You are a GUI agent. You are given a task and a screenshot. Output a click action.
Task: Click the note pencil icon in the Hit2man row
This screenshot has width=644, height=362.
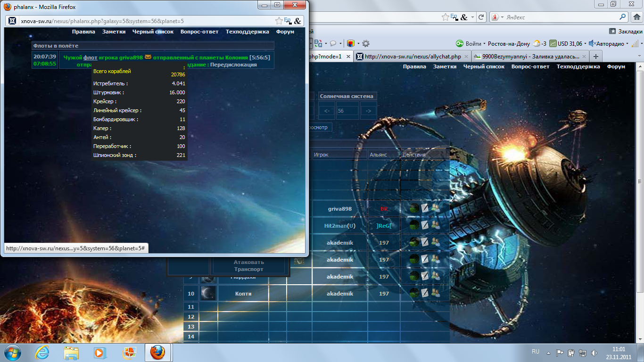point(425,225)
